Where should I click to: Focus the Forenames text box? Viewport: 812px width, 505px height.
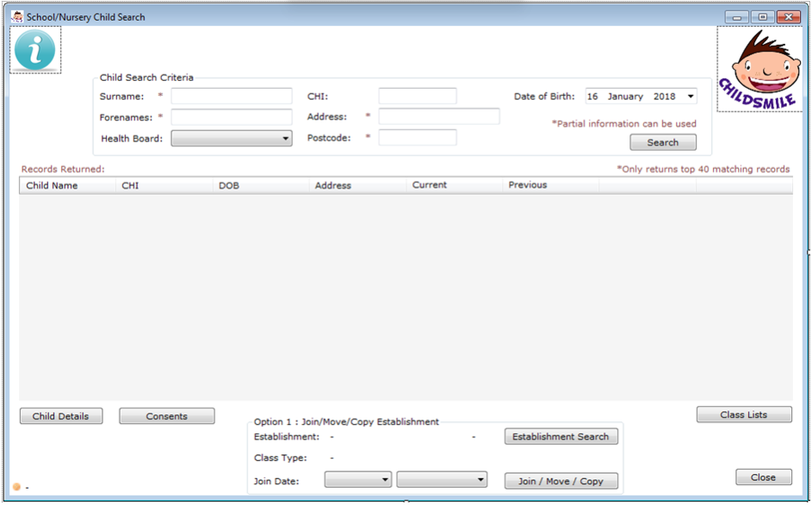pyautogui.click(x=232, y=117)
